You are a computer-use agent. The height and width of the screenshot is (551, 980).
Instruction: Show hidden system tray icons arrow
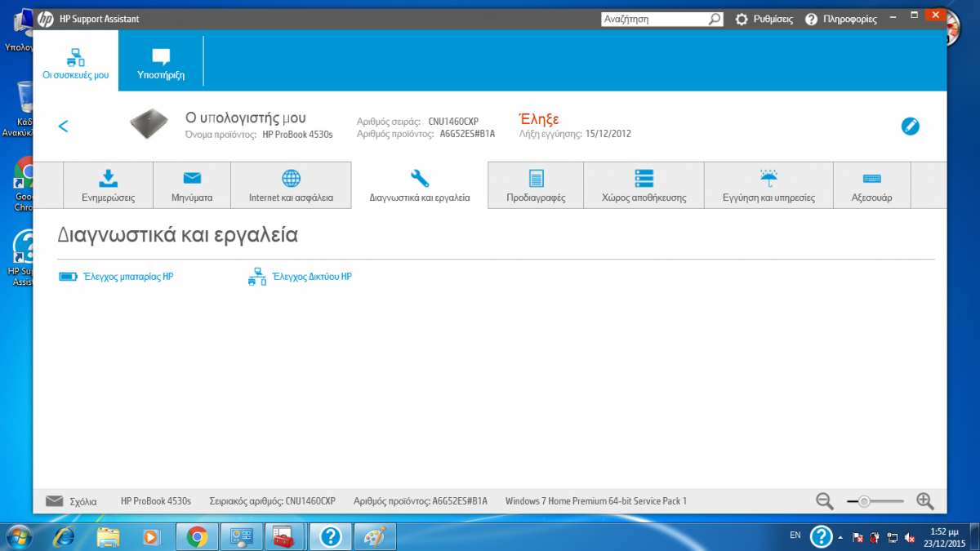tap(840, 536)
